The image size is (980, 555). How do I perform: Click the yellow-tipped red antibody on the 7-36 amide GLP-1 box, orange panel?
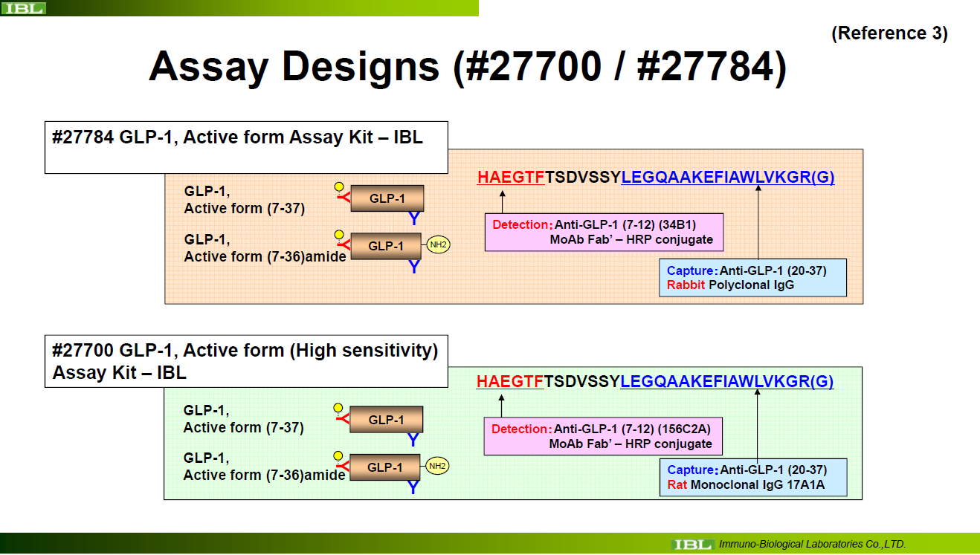coord(342,241)
